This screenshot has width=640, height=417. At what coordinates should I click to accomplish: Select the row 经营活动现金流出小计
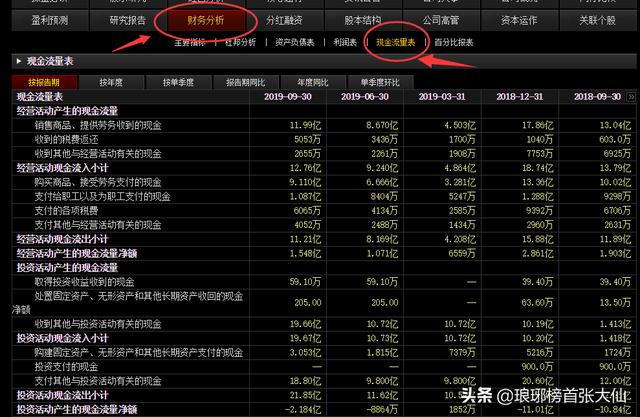(324, 240)
